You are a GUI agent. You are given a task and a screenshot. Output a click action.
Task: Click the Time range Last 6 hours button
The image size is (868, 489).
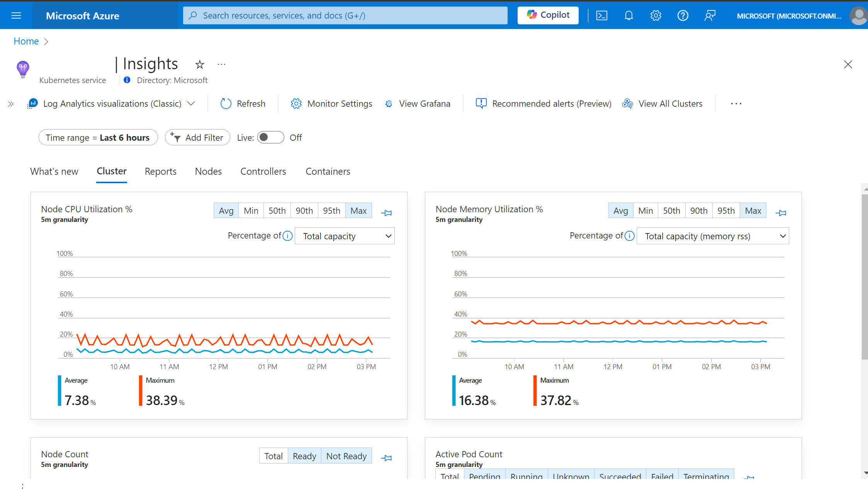98,138
